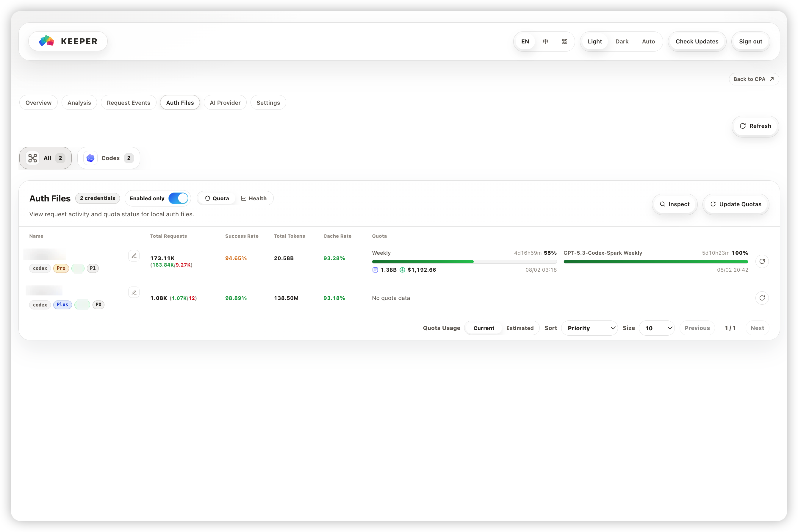
Task: Click the Codex provider icon
Action: coord(90,158)
